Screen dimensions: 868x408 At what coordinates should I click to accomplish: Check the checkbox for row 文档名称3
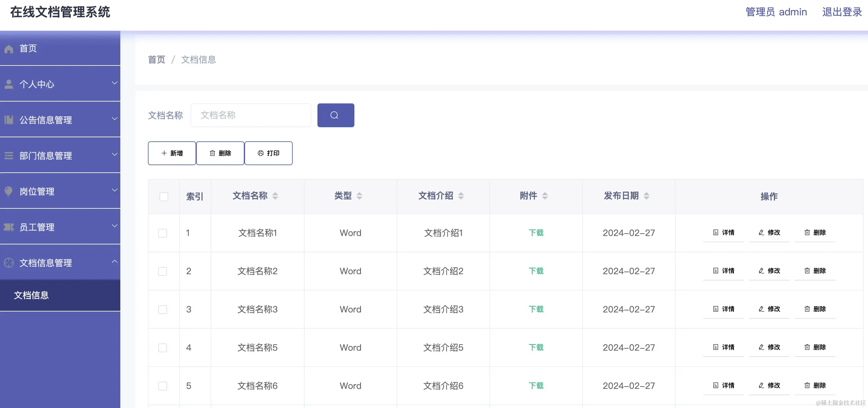pyautogui.click(x=163, y=309)
